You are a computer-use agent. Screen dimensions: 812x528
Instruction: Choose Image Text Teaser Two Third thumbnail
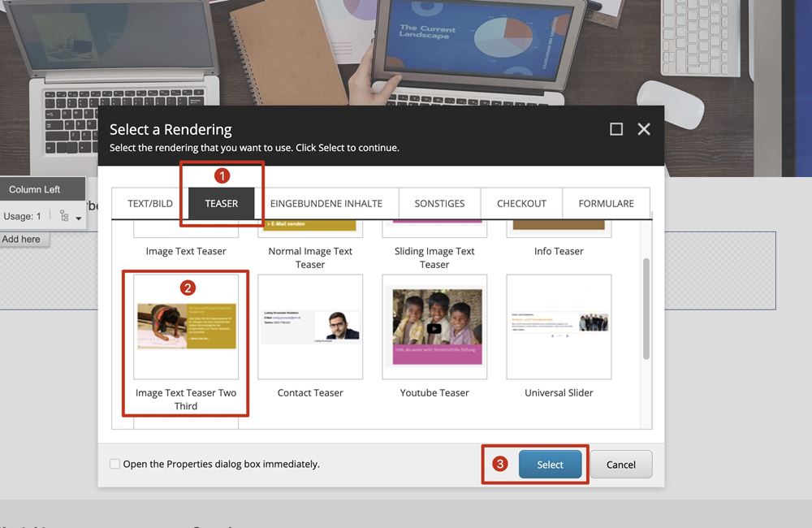coord(186,327)
